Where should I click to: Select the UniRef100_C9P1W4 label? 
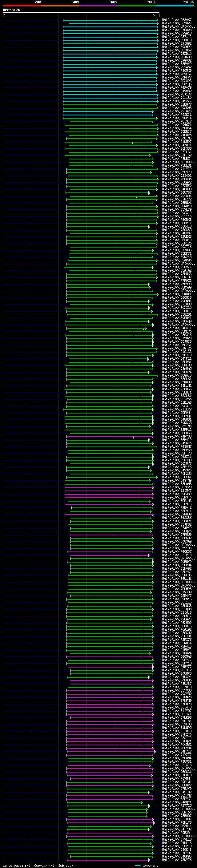coord(177,782)
